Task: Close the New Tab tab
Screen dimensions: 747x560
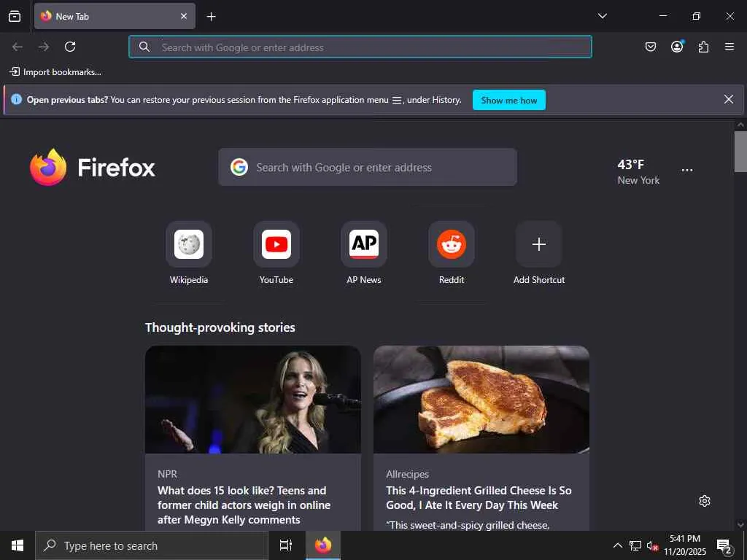Action: 184,16
